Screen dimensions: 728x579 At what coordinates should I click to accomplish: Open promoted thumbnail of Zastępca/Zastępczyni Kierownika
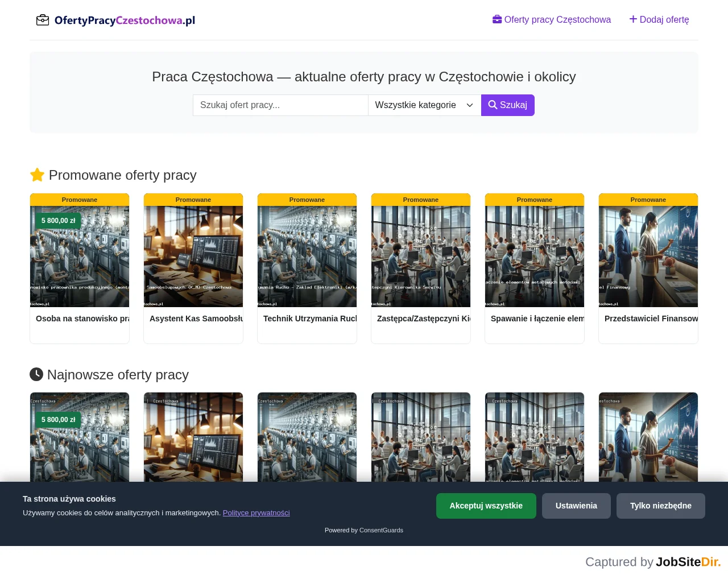(421, 257)
